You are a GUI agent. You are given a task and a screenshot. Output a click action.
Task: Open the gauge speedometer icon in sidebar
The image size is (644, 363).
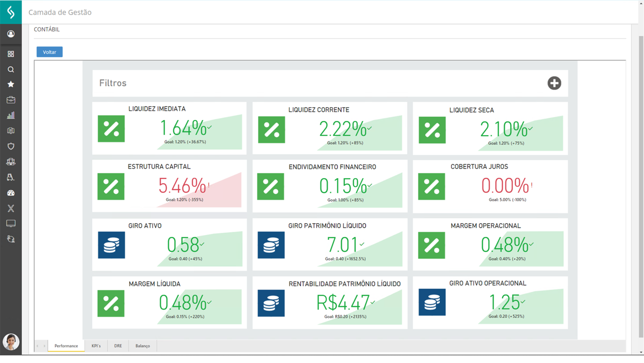pyautogui.click(x=11, y=193)
